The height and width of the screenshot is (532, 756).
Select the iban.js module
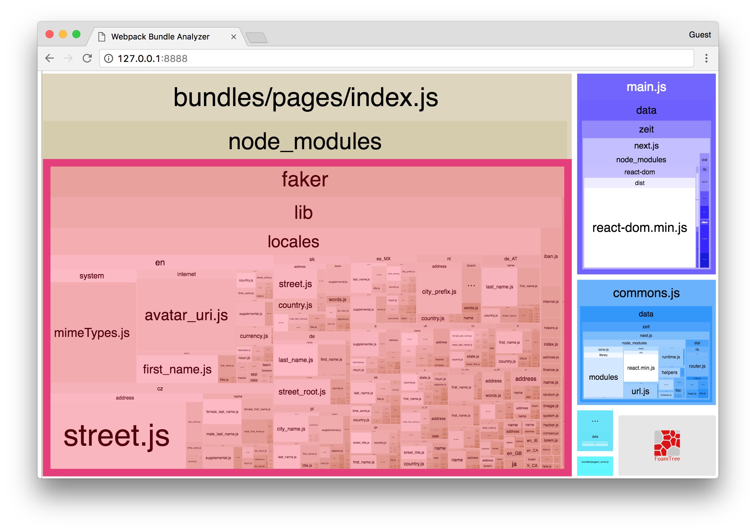(x=551, y=256)
